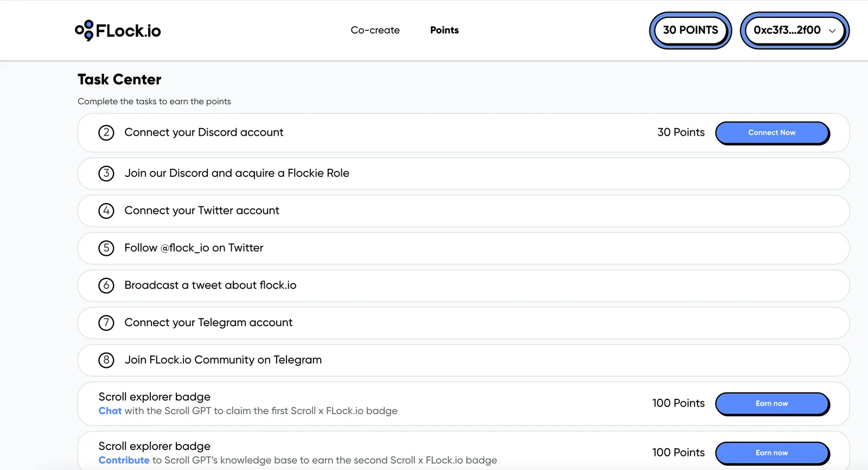The image size is (868, 470).
Task: Click step 4 circled number icon
Action: [106, 211]
